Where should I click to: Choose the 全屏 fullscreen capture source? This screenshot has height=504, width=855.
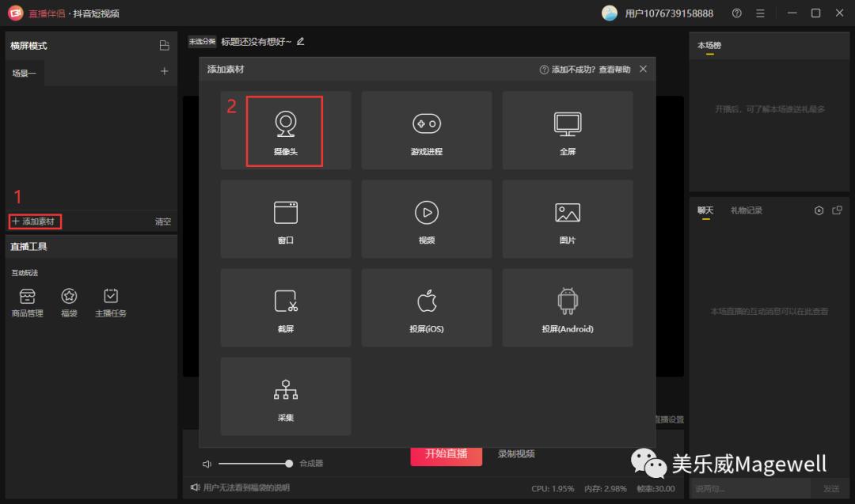567,130
